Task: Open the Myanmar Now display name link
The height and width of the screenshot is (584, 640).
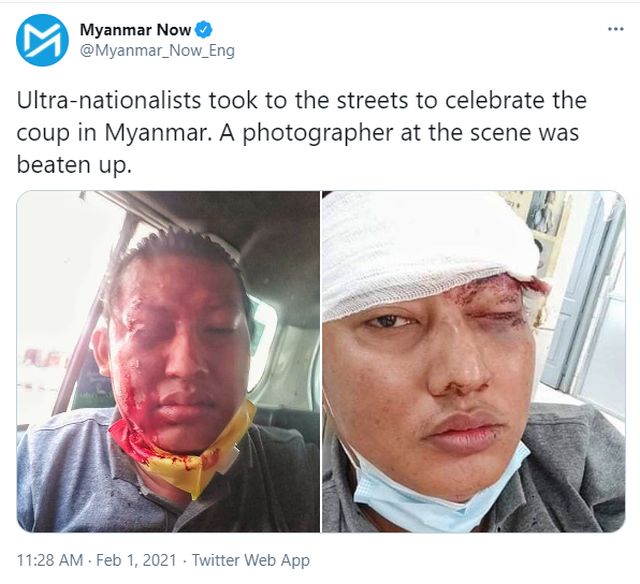Action: (135, 29)
